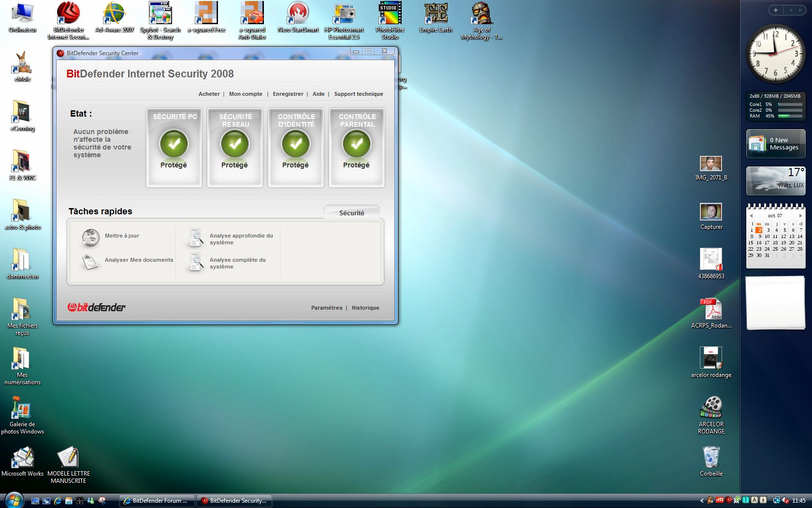Select the Galerie de photos Windows icon
812x508 pixels.
coord(22,416)
